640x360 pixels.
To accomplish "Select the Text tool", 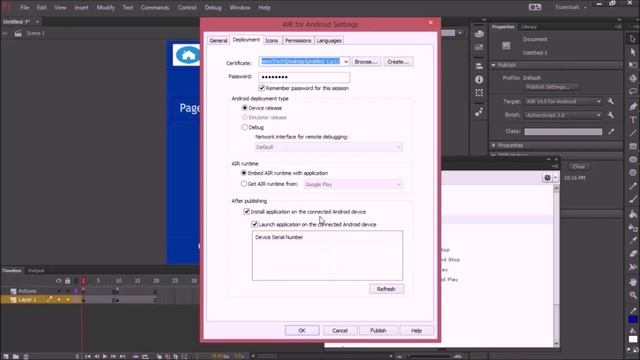I will [633, 119].
